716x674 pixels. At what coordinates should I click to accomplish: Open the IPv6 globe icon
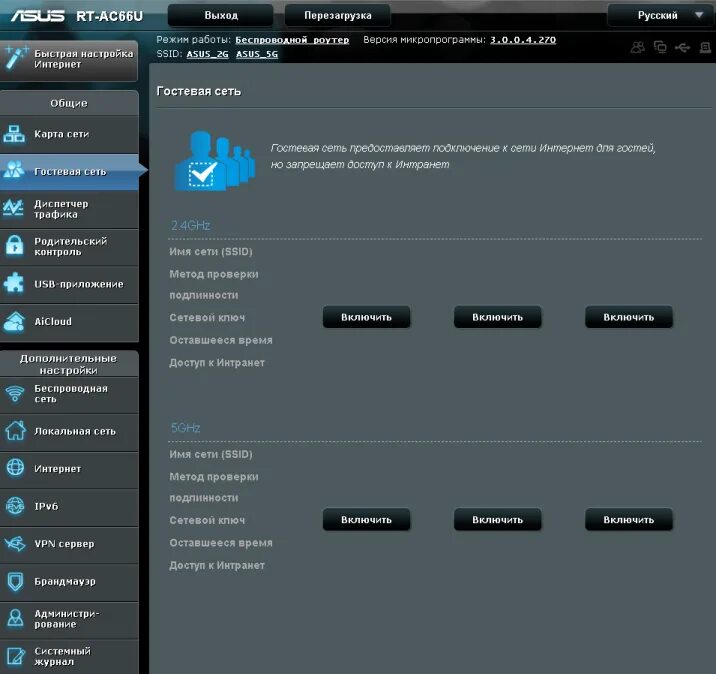tap(15, 506)
